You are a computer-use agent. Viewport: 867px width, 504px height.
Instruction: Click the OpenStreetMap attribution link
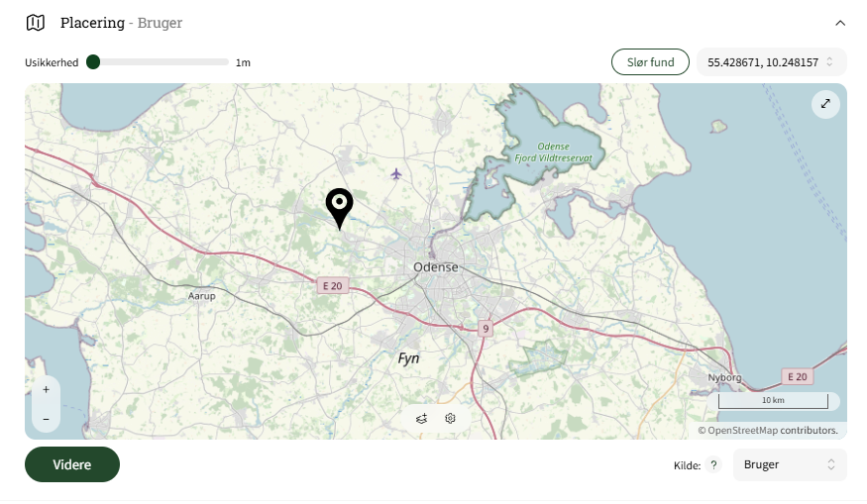pos(768,430)
